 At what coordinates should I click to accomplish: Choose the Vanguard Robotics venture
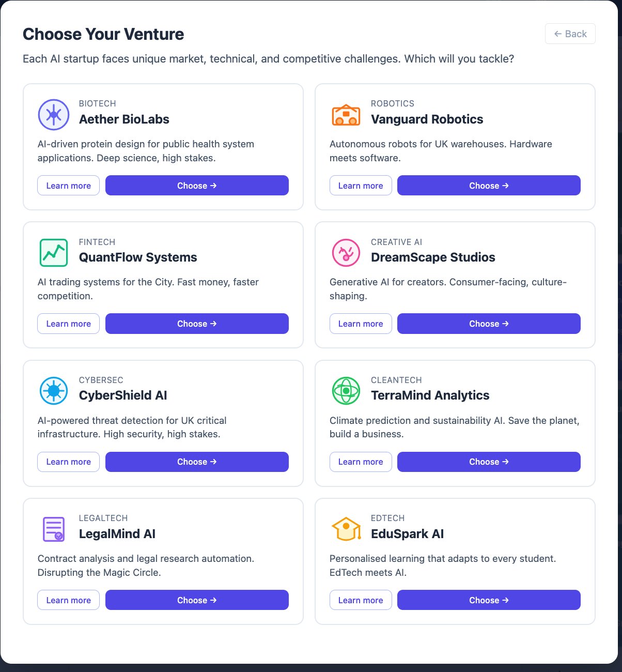point(489,185)
